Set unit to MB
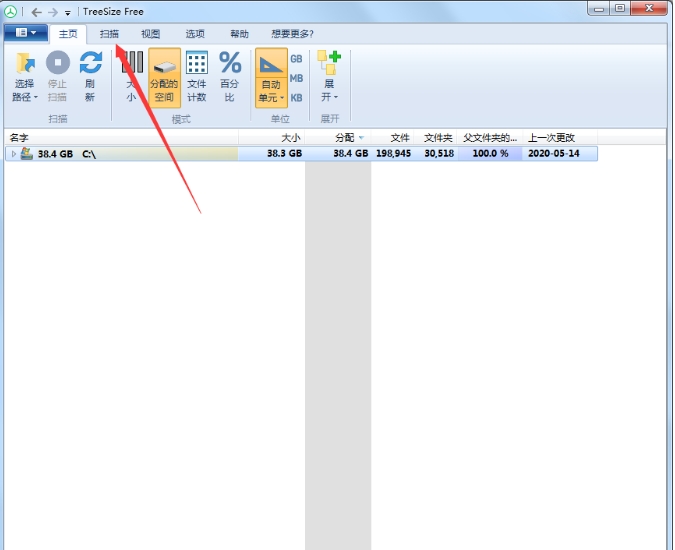The height and width of the screenshot is (550, 675). [296, 78]
